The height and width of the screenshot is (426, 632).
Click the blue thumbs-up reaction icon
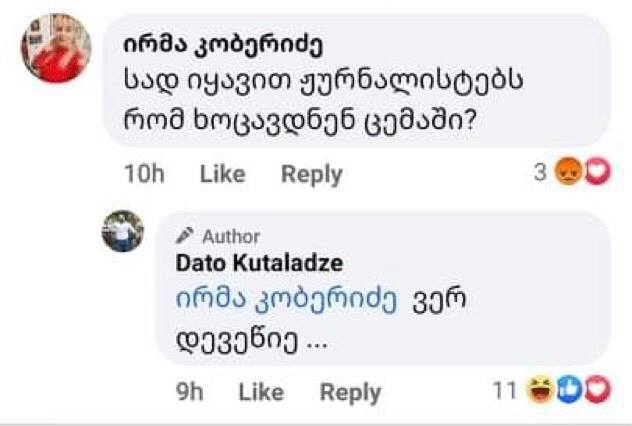tap(570, 390)
